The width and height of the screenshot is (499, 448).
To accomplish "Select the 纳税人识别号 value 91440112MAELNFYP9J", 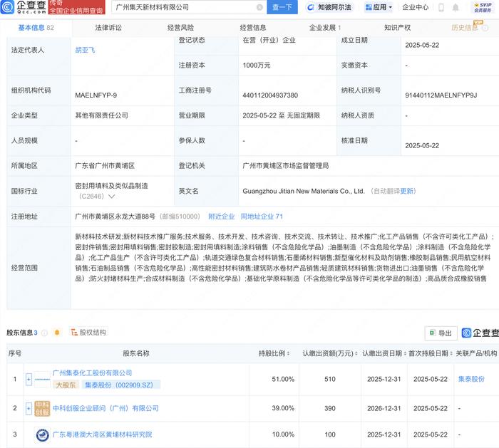I will pos(441,95).
